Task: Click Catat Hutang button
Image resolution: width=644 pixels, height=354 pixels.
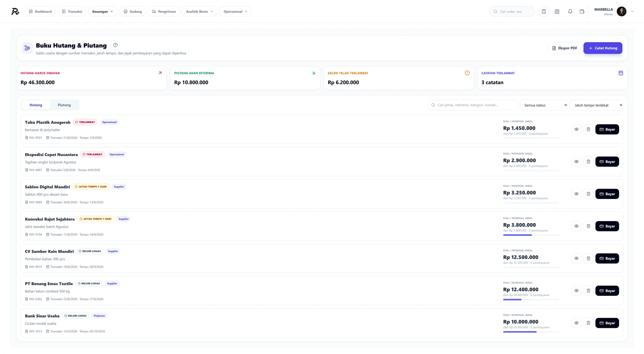Action: (x=603, y=48)
